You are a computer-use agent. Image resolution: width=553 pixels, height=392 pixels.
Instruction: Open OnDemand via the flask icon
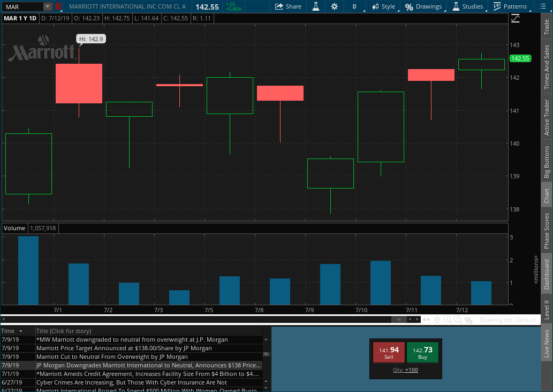pos(316,6)
